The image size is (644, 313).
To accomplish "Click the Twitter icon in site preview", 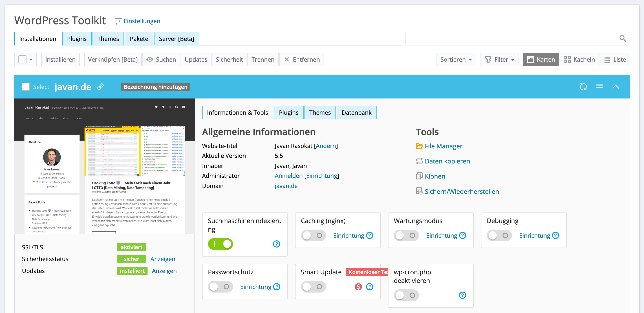I will [156, 107].
